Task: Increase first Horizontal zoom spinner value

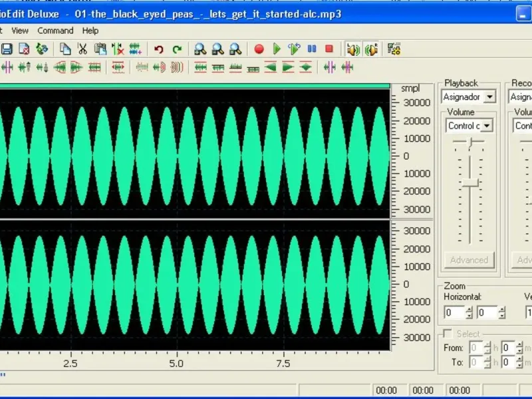Action: [x=469, y=309]
